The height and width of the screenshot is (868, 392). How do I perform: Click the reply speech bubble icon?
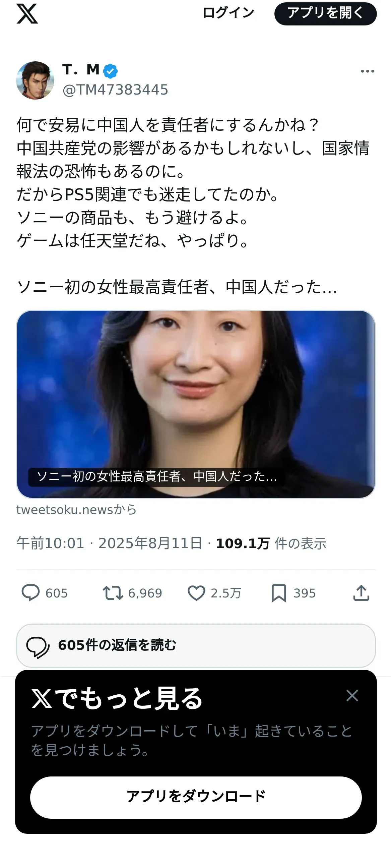click(30, 593)
